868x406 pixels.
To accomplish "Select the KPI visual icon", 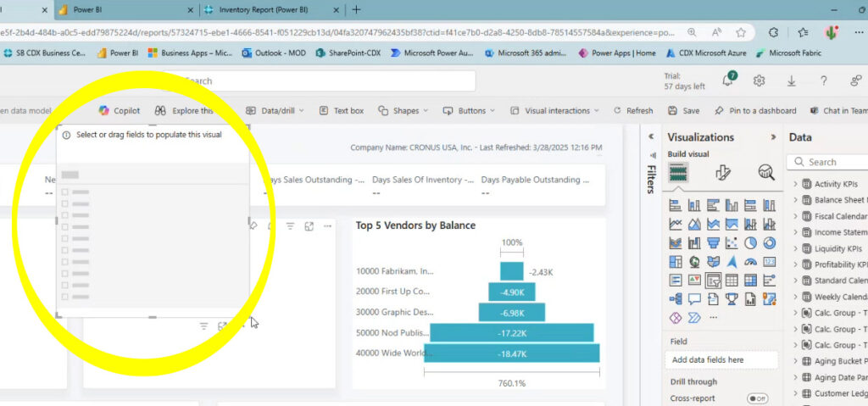I will point(694,281).
